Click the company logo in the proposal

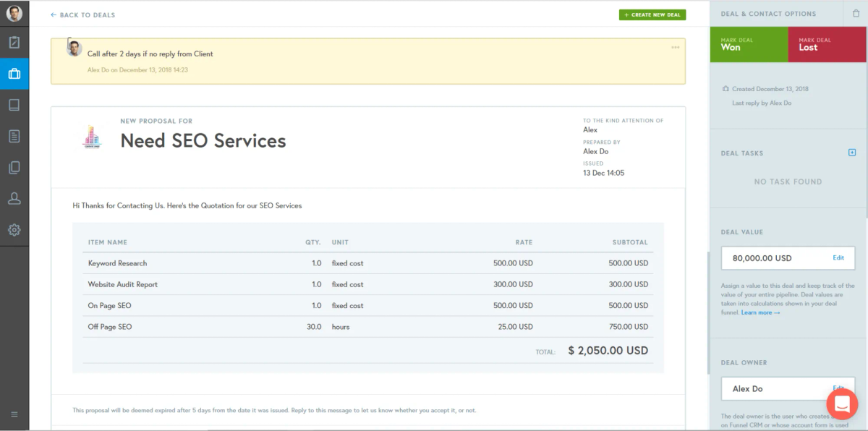[x=93, y=136]
